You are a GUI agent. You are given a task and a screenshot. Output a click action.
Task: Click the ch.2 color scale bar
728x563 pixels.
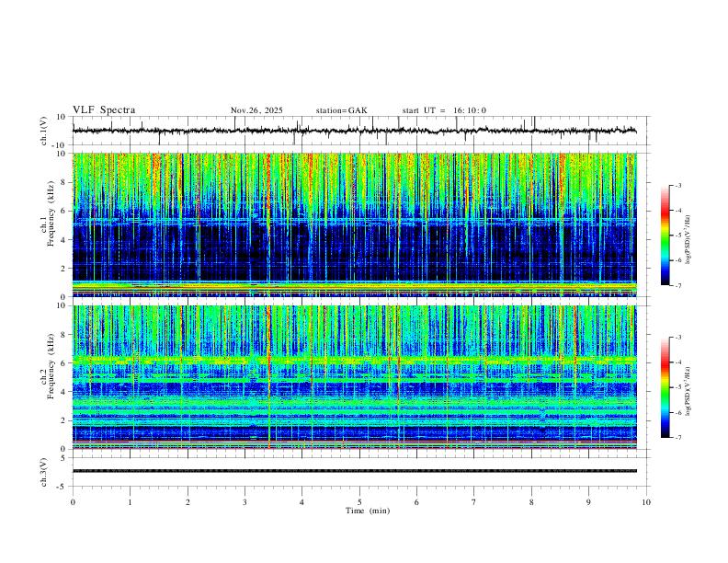click(x=665, y=387)
